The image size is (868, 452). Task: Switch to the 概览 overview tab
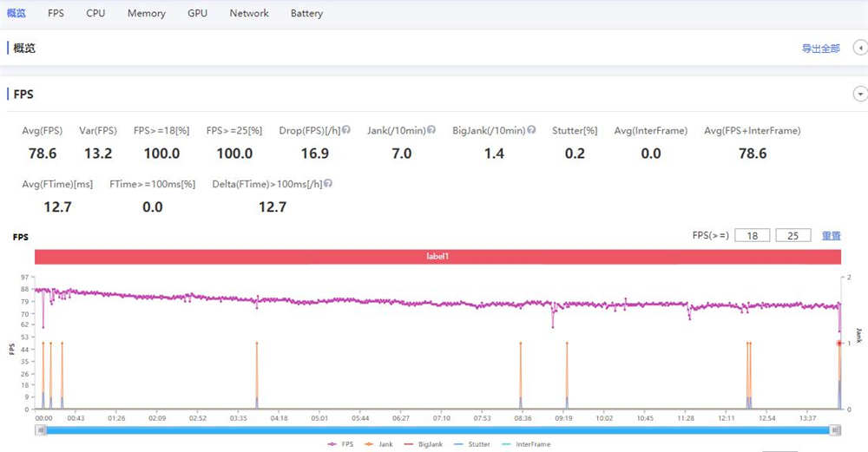coord(16,13)
